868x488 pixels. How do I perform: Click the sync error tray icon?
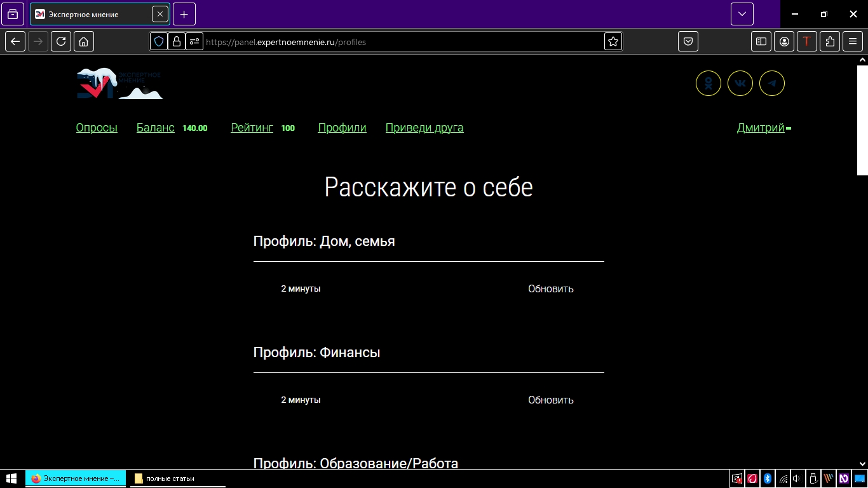click(736, 478)
